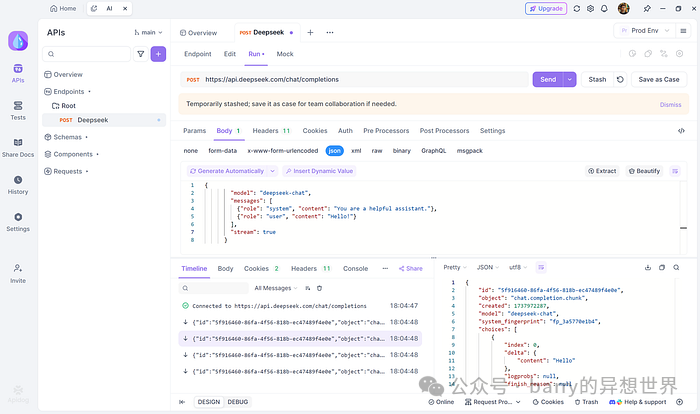This screenshot has height=414, width=700.
Task: Open the title bar settings gear
Action: pyautogui.click(x=591, y=8)
